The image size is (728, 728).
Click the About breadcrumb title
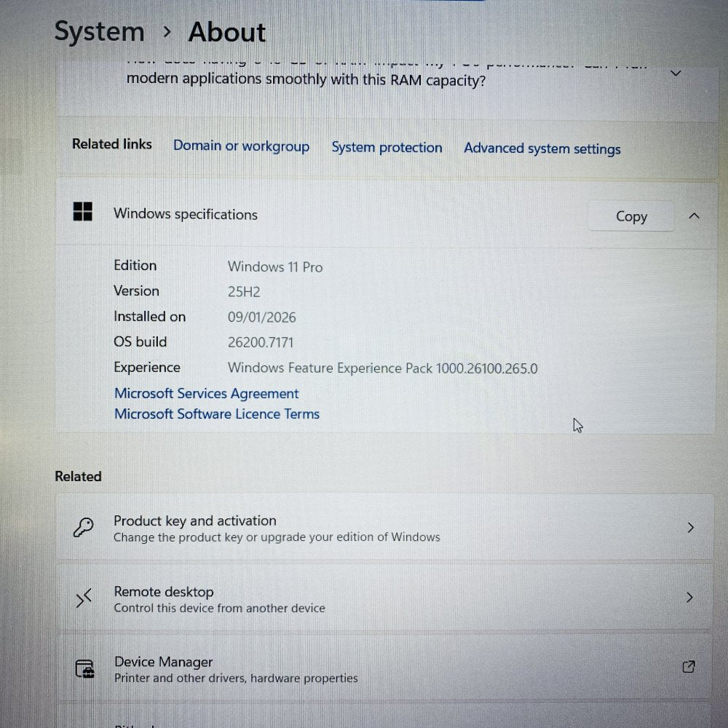pos(226,32)
